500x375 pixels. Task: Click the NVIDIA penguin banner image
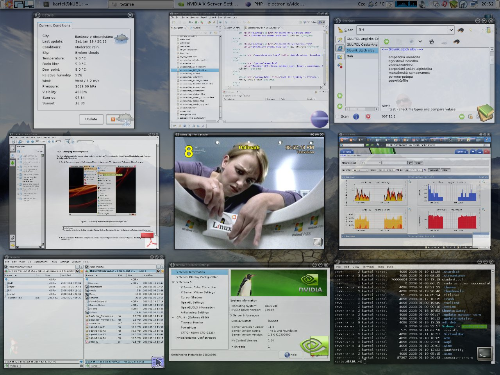click(x=279, y=283)
